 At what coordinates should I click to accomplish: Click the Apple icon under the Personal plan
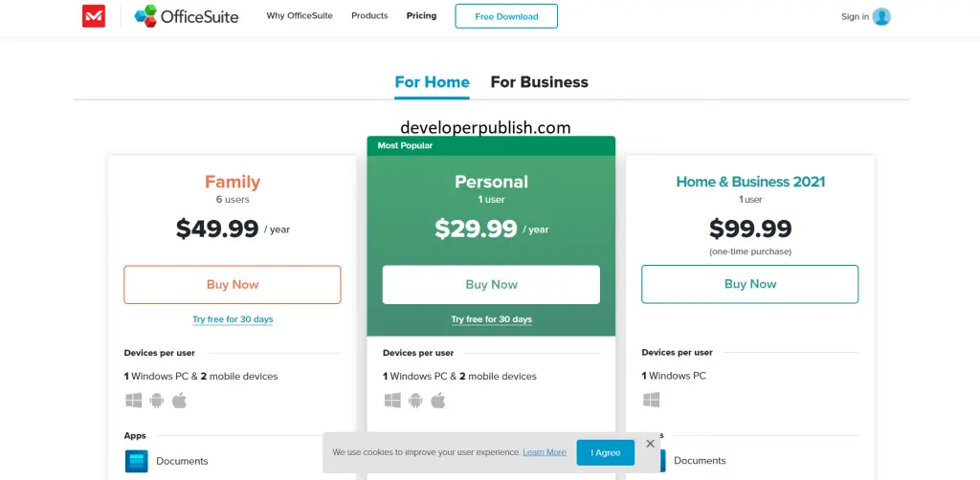click(438, 400)
